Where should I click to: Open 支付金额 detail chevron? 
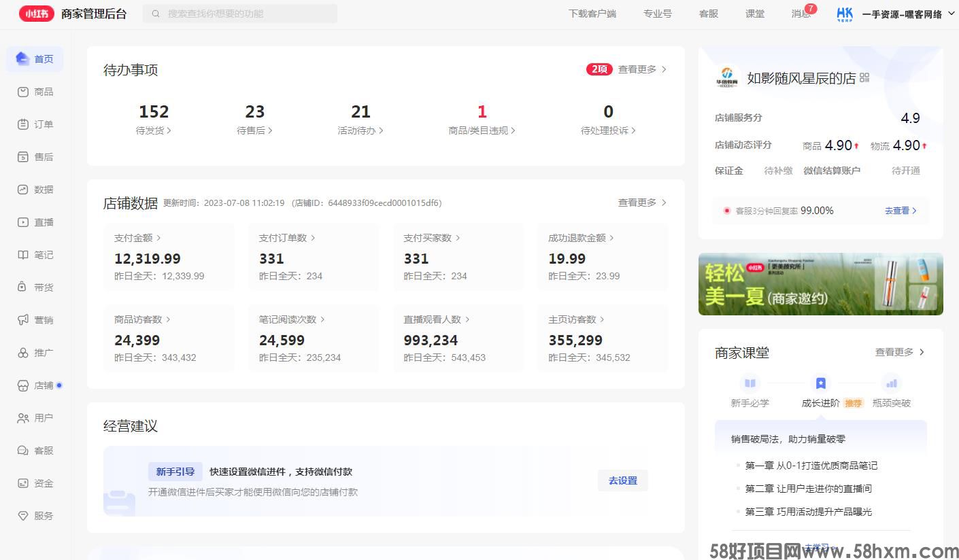click(158, 238)
